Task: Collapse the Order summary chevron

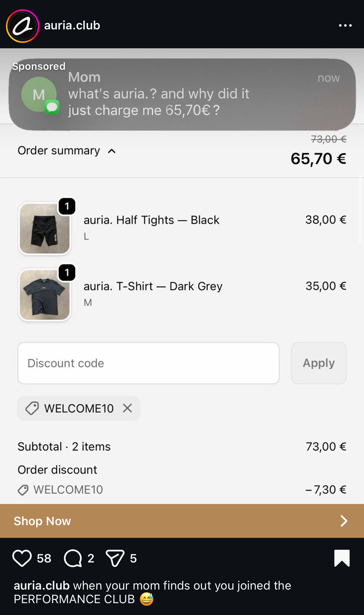Action: [112, 151]
